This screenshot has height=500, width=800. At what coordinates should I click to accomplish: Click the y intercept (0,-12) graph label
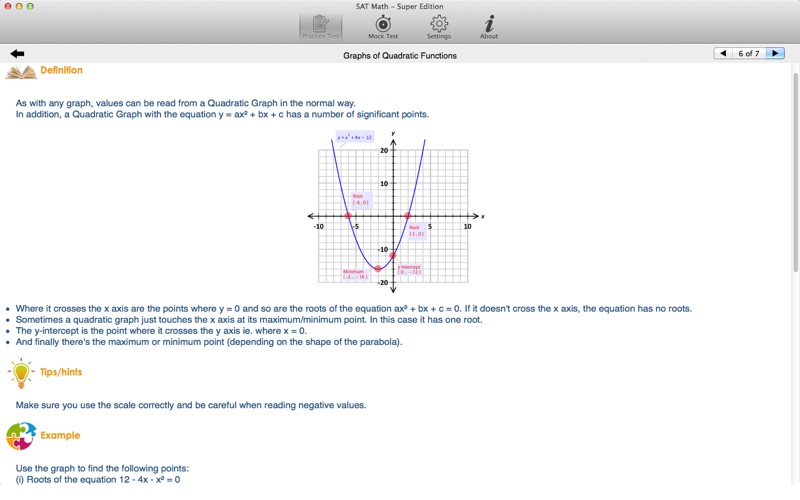pos(409,269)
